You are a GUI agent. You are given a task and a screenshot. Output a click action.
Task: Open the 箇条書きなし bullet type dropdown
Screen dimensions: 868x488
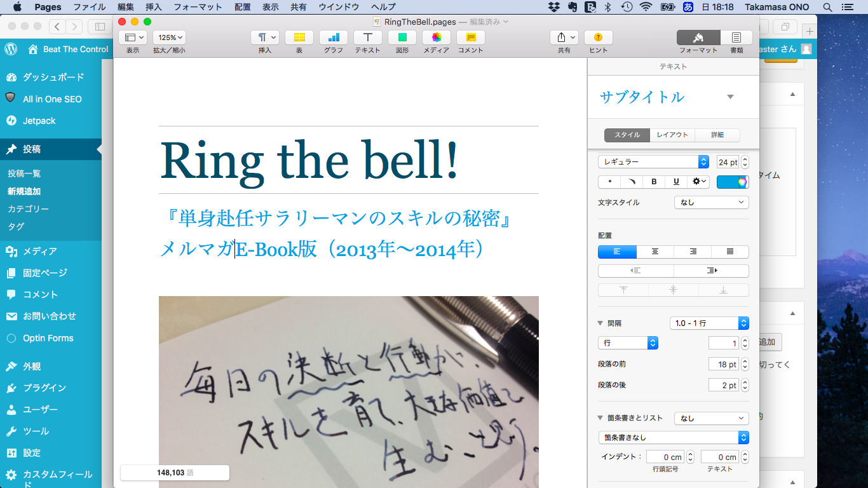tap(674, 438)
